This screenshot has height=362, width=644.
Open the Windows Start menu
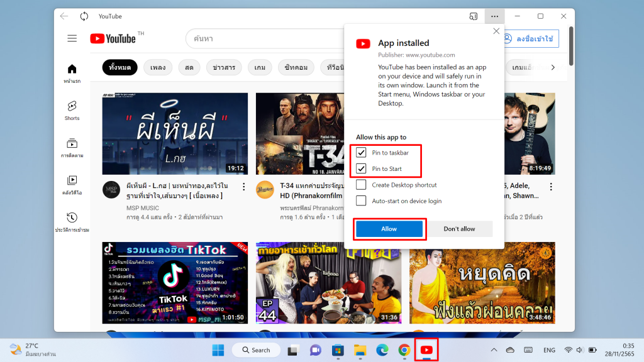click(x=218, y=350)
